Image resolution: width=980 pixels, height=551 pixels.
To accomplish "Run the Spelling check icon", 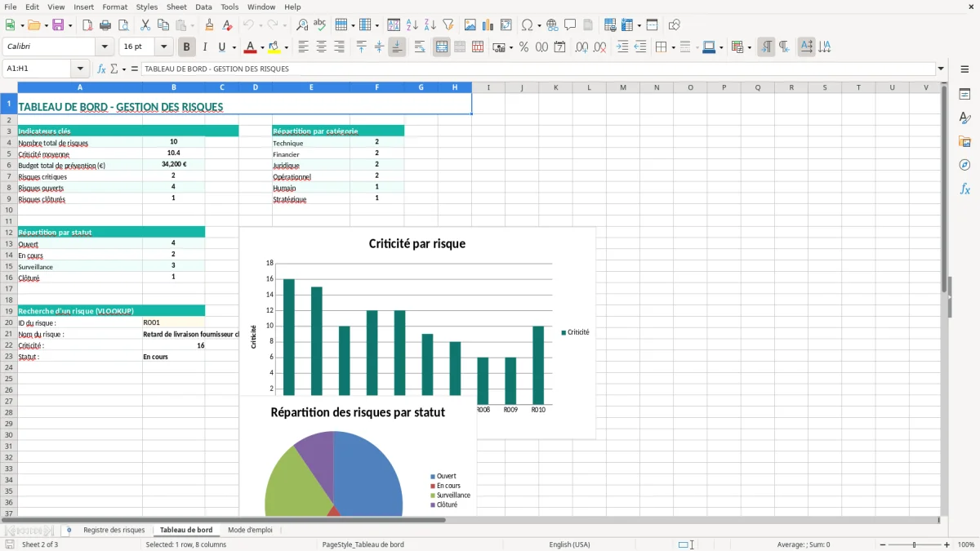I will [319, 25].
